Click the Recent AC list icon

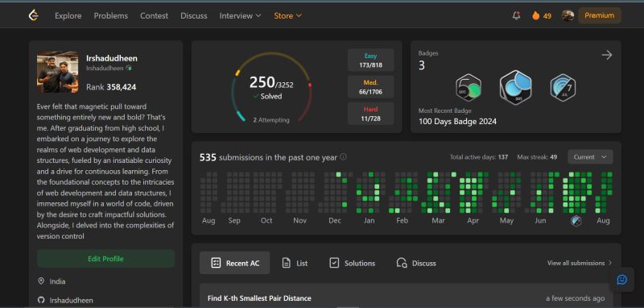(216, 263)
